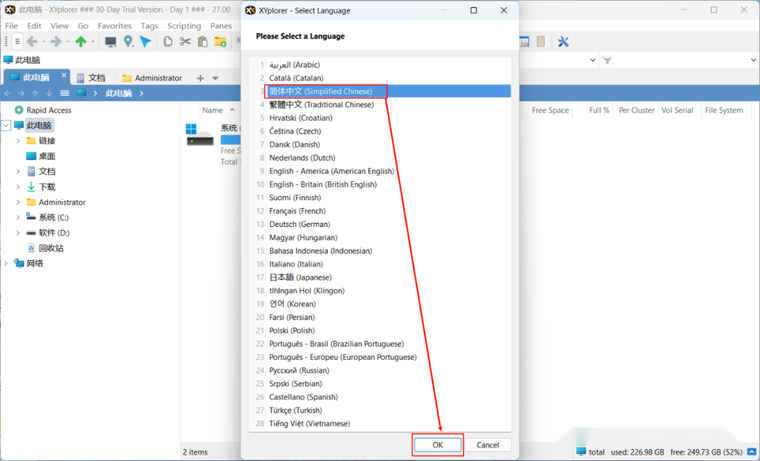Screen dimensions: 760x461
Task: Click the Forward arrow in main toolbar
Action: tap(56, 42)
